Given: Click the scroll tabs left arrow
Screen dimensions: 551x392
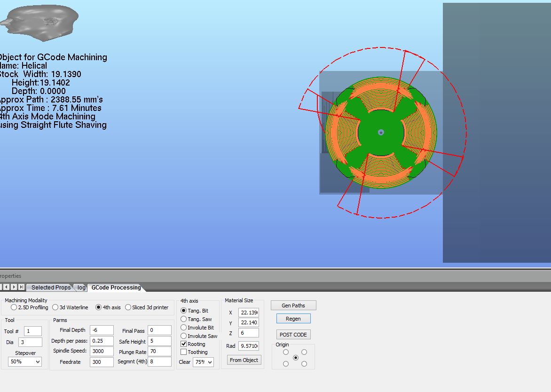Looking at the screenshot, I should tap(7, 287).
